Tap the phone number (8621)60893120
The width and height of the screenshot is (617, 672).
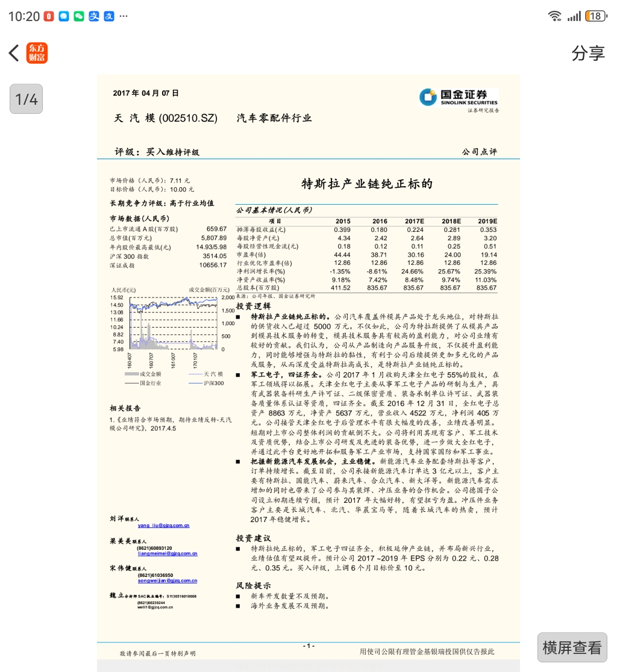(x=154, y=548)
